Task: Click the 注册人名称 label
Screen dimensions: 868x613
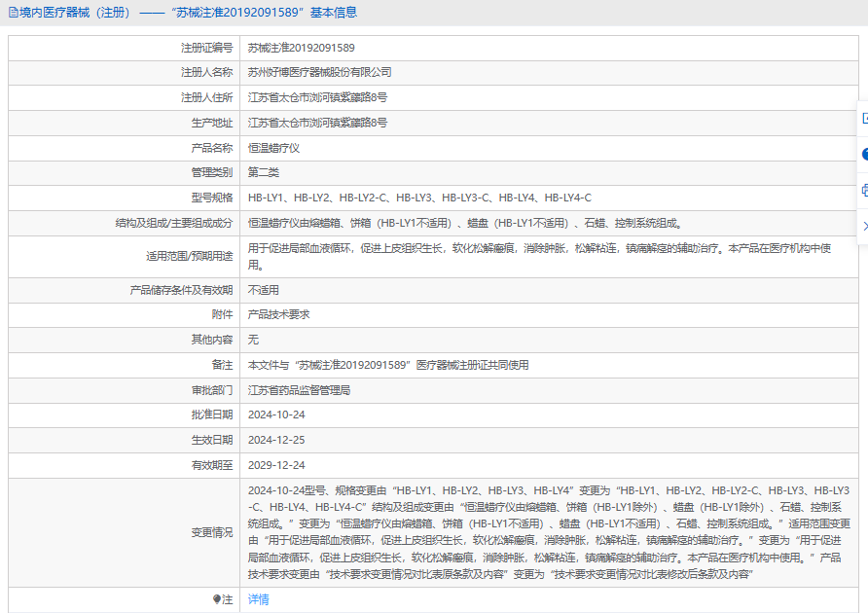Action: click(x=206, y=72)
